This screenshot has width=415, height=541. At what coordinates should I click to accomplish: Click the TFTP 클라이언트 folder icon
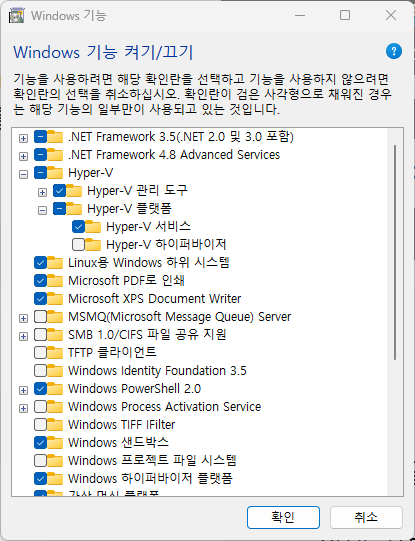click(x=55, y=352)
